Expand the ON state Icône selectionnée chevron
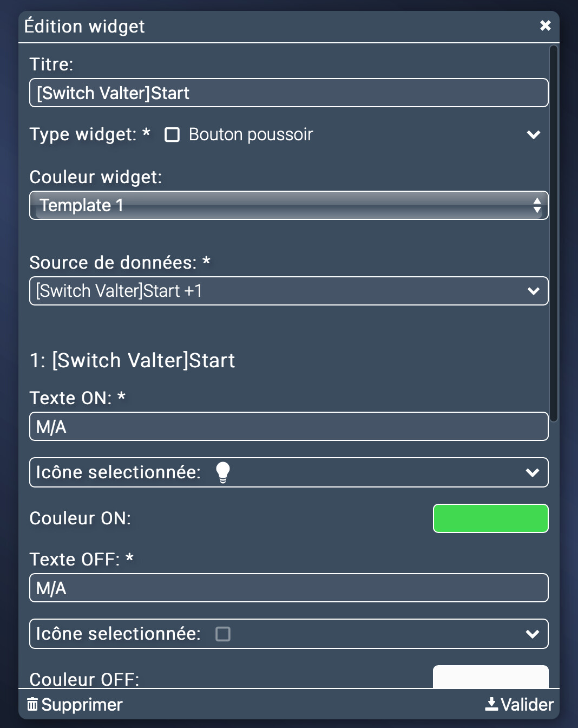 click(x=532, y=472)
